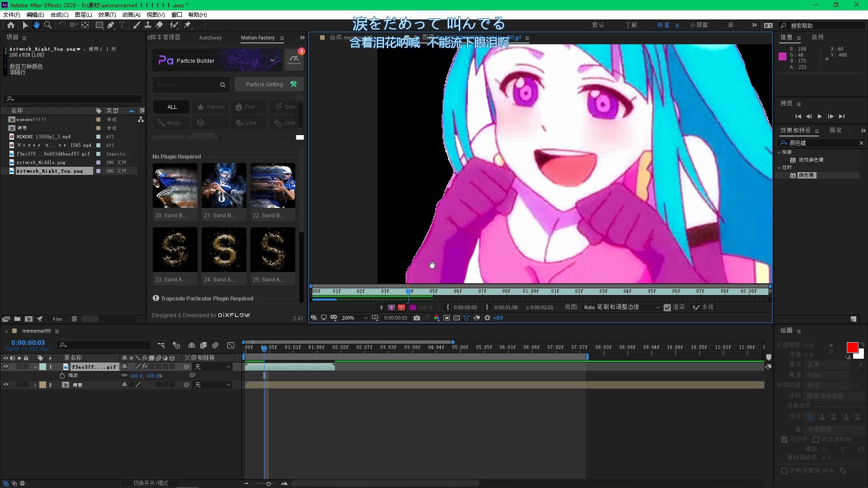
Task: Switch to the AutoSway tab
Action: [210, 38]
